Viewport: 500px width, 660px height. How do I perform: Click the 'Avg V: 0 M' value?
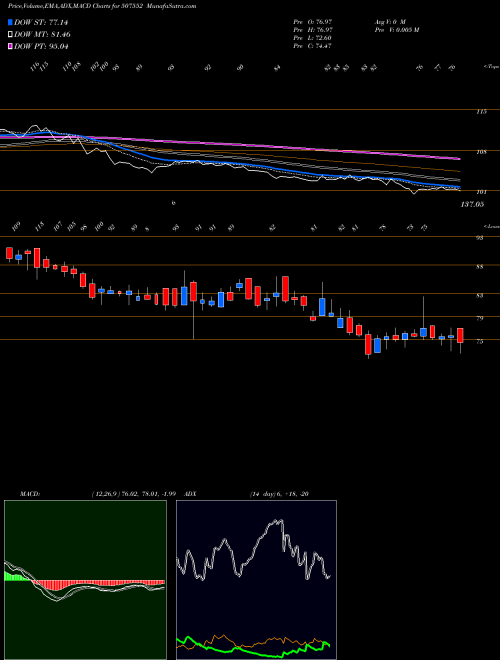click(389, 22)
